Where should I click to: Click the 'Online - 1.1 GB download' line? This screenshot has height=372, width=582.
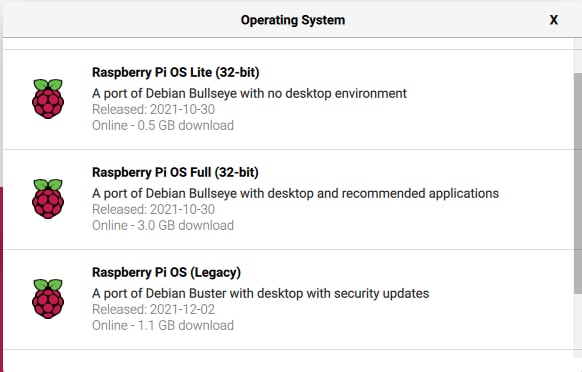click(x=163, y=325)
